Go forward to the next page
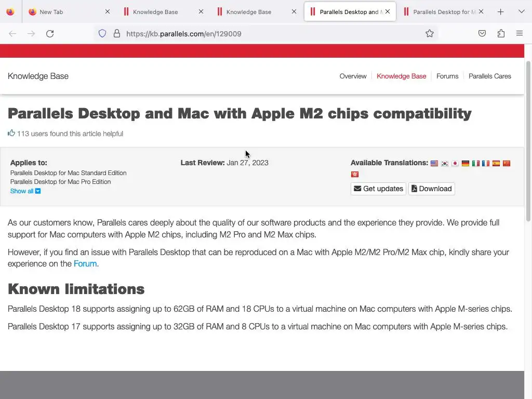Screen dimensions: 532x399 pyautogui.click(x=31, y=34)
